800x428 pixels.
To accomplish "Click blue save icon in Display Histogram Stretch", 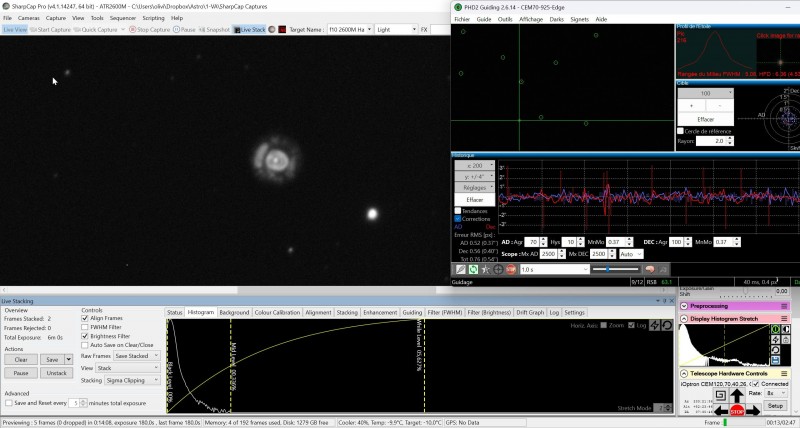I will coord(776,360).
